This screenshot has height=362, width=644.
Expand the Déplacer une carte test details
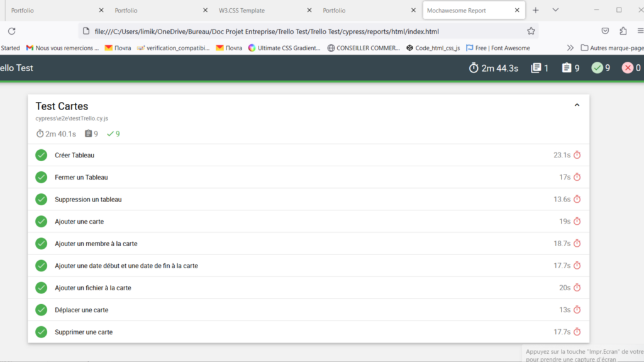[x=81, y=310]
